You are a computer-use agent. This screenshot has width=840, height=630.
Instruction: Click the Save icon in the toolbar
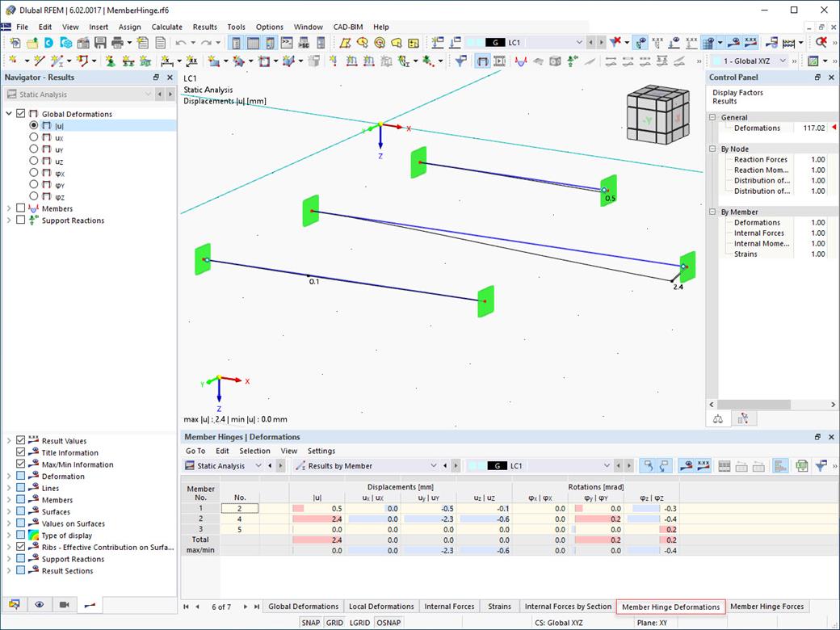click(100, 42)
